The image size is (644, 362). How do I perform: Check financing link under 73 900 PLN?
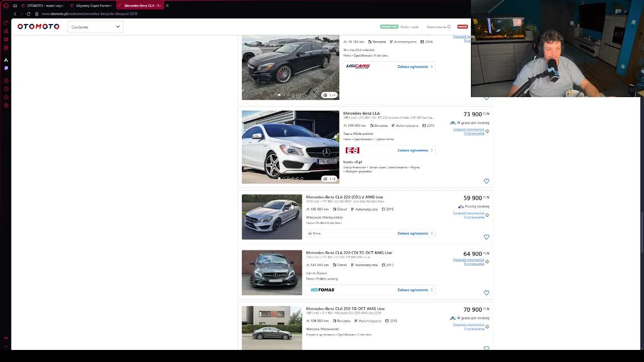pos(468,131)
